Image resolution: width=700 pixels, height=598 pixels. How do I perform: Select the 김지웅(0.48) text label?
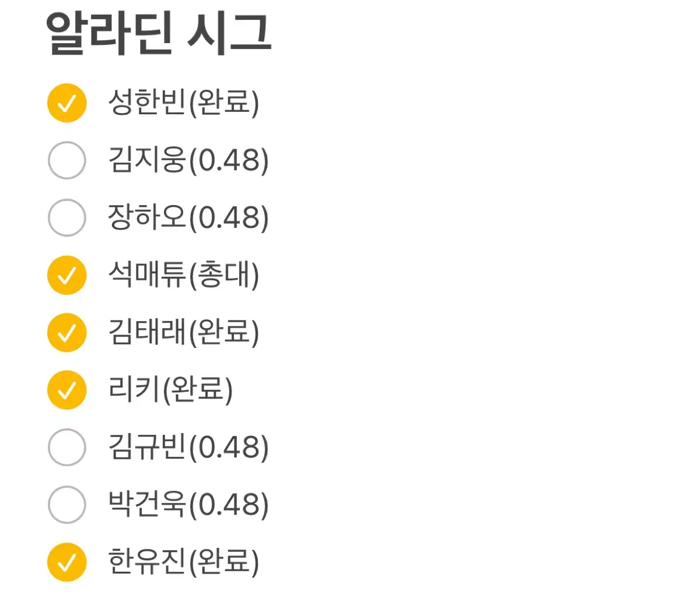[x=188, y=160]
